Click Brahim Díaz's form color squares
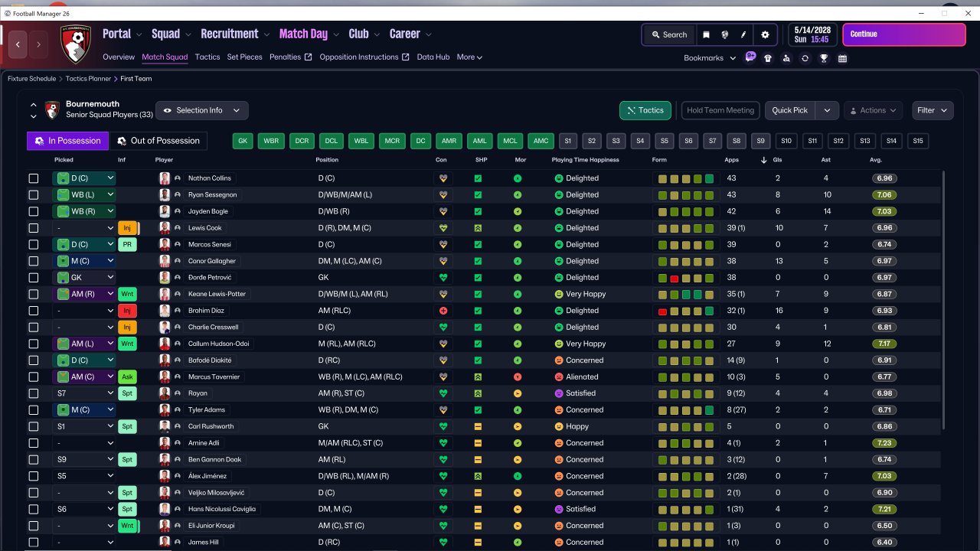The height and width of the screenshot is (551, 980). (686, 311)
